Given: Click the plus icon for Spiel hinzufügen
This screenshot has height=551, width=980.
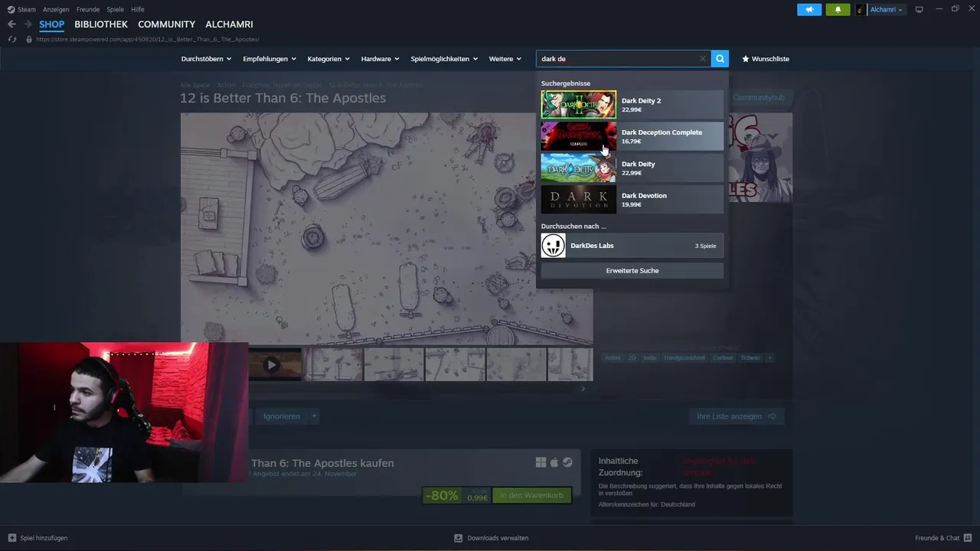Looking at the screenshot, I should click(11, 538).
